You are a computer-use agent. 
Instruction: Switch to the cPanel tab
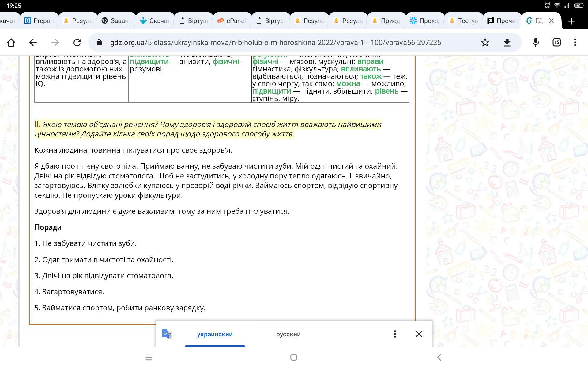(232, 21)
